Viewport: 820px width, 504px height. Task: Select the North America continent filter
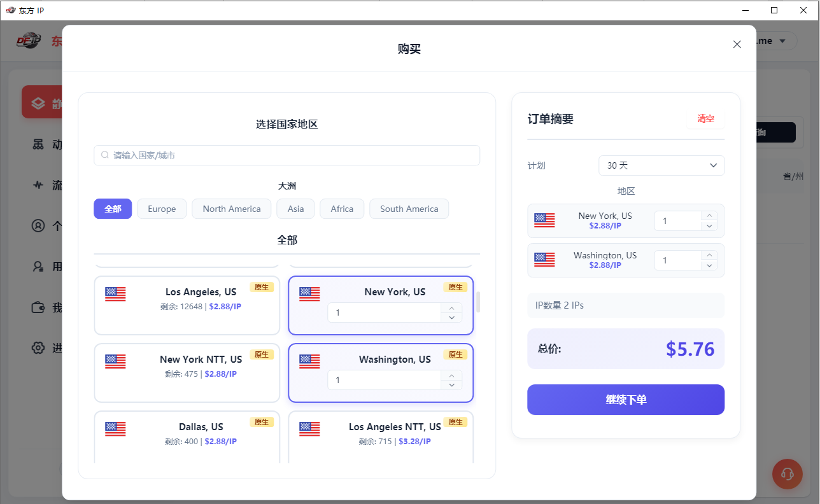pos(232,209)
